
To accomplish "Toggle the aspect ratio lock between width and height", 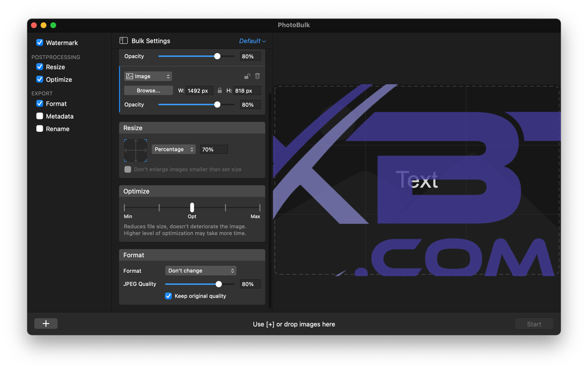I will pyautogui.click(x=220, y=91).
